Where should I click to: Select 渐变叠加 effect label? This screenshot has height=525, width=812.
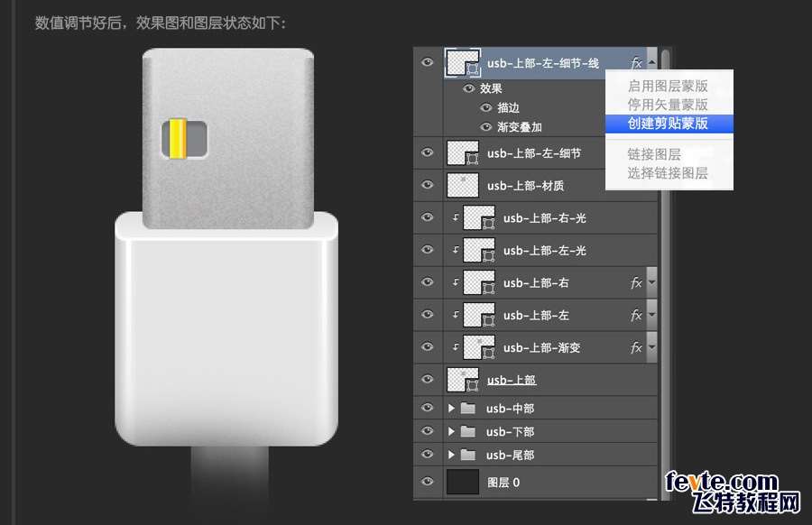[x=520, y=127]
